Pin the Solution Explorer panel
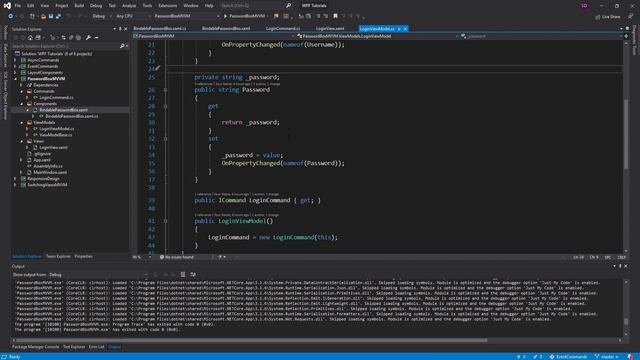This screenshot has height=360, width=640. [x=120, y=29]
